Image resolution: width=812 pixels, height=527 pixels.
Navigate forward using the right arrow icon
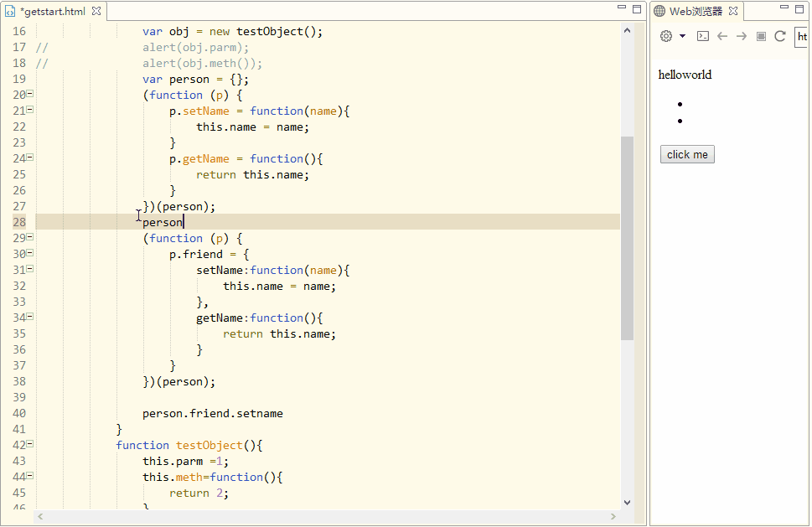click(x=741, y=36)
